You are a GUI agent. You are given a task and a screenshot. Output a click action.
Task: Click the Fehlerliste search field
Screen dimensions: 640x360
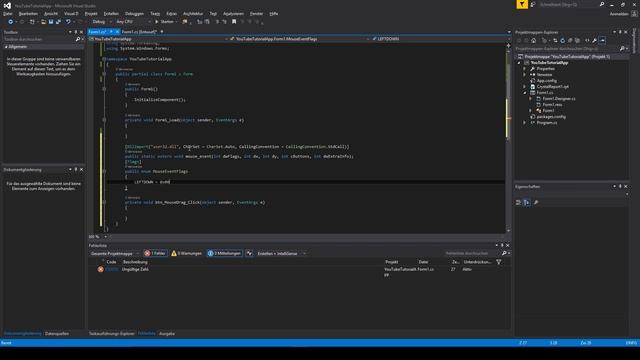click(472, 253)
